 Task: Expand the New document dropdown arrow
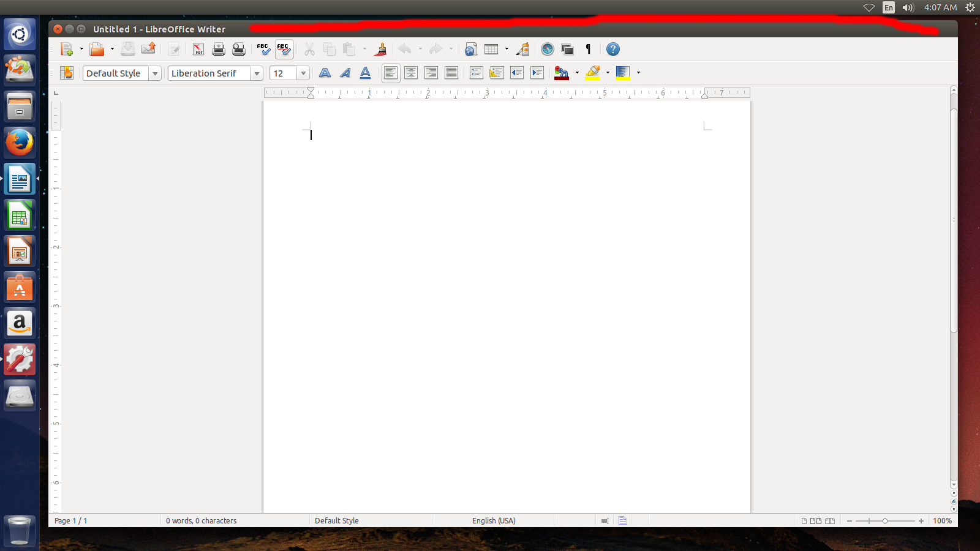click(81, 49)
